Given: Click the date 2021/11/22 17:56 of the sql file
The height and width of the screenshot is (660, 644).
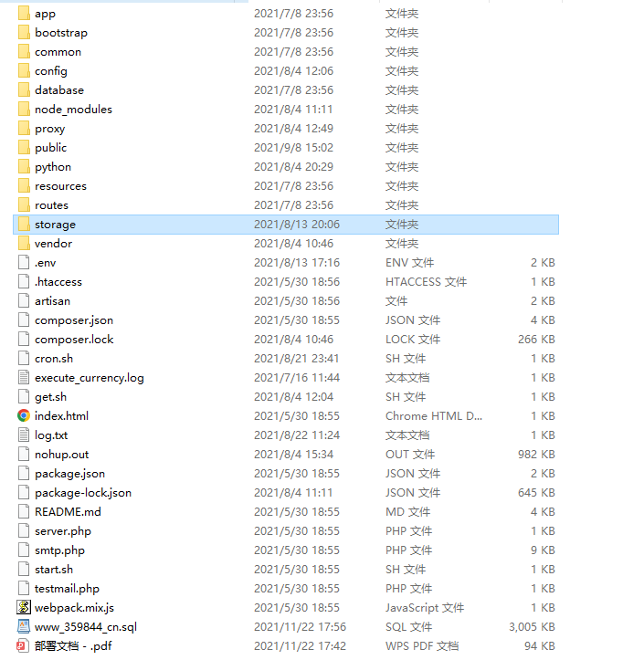Looking at the screenshot, I should [x=300, y=627].
